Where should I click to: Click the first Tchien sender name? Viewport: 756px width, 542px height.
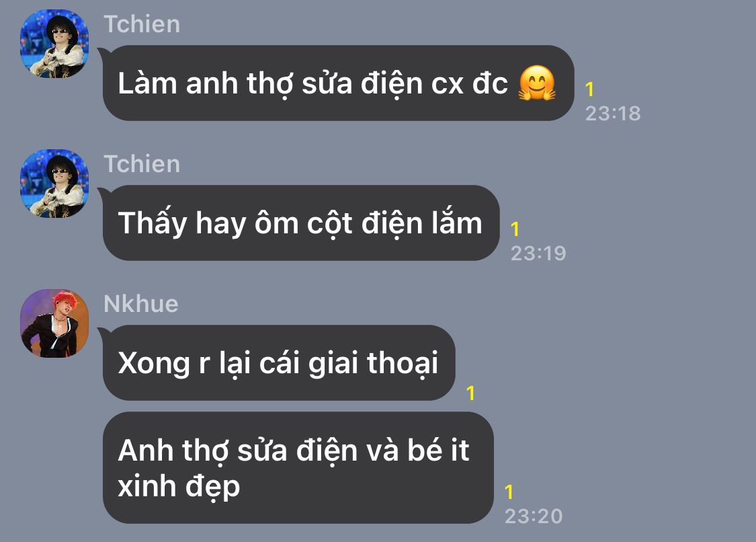pyautogui.click(x=142, y=24)
